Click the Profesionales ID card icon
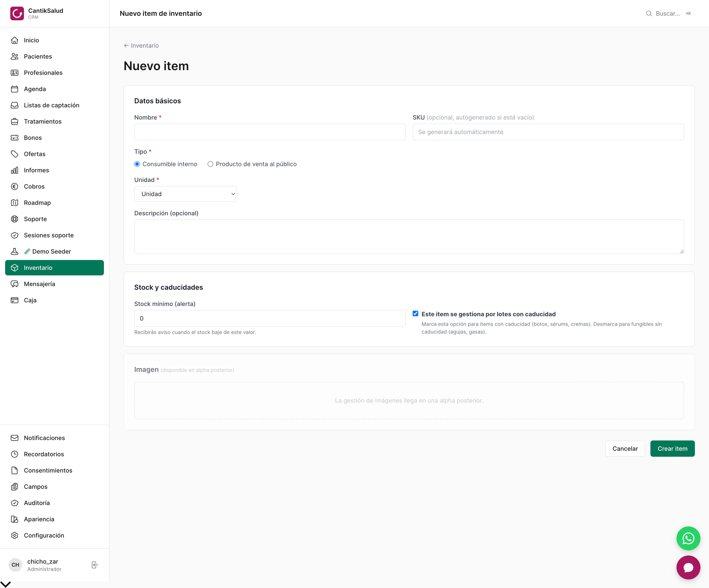 click(15, 72)
